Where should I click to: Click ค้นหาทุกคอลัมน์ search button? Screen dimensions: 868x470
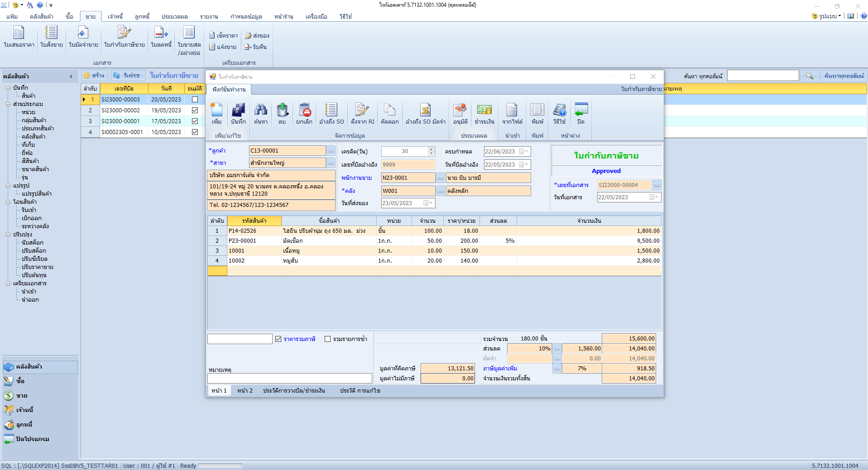pyautogui.click(x=844, y=76)
